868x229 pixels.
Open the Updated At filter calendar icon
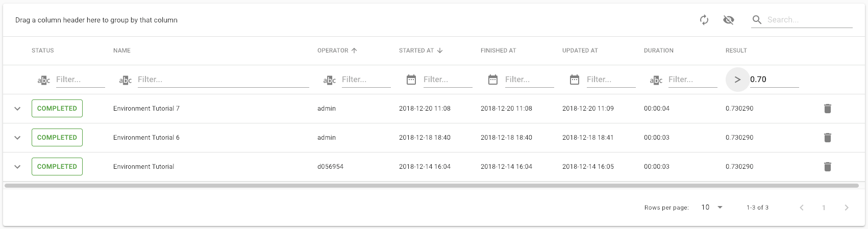[x=575, y=80]
